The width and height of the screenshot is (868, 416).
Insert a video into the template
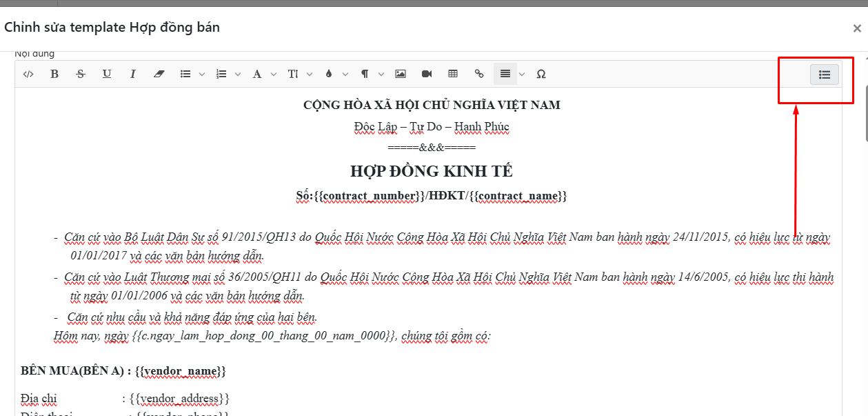(427, 74)
